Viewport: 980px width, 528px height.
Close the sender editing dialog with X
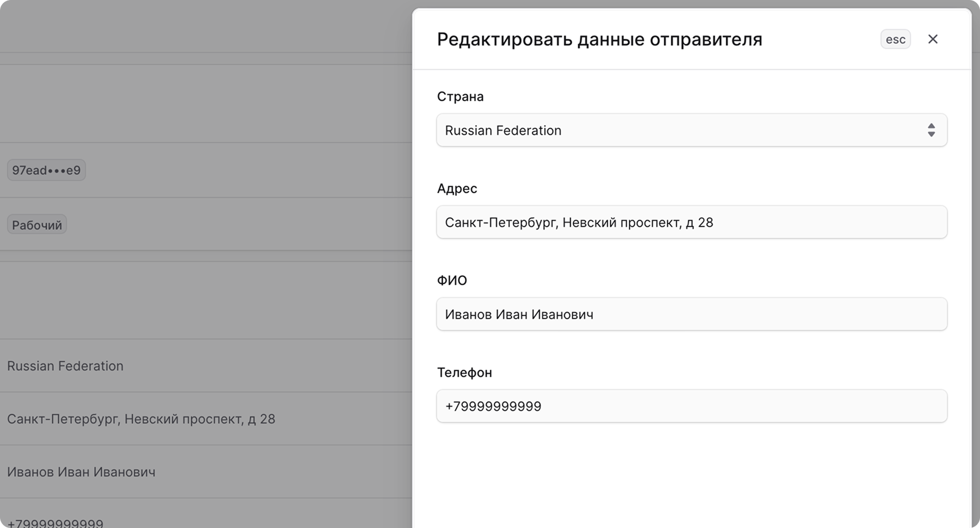click(933, 39)
